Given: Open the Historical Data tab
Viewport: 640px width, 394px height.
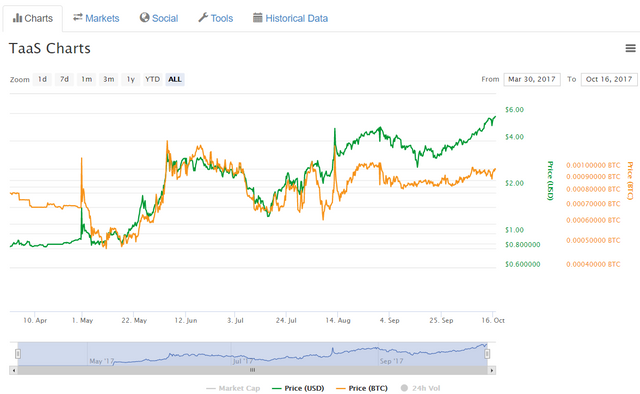Looking at the screenshot, I should (x=291, y=18).
